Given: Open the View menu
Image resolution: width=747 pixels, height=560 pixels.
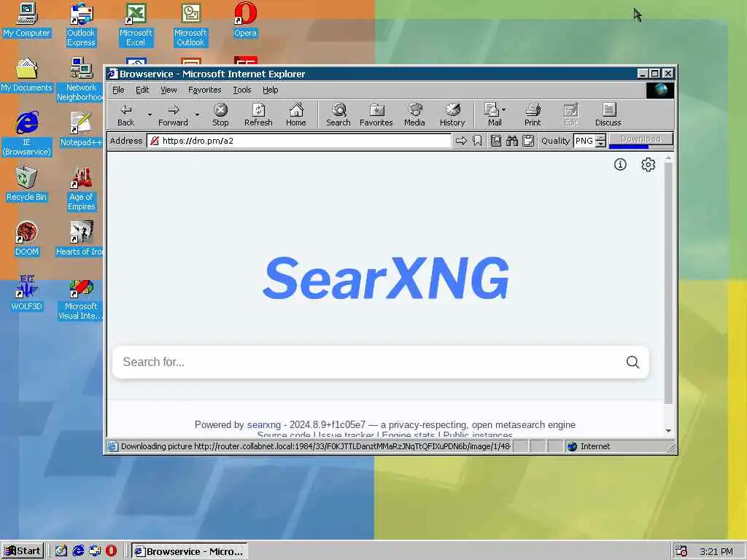Looking at the screenshot, I should point(169,90).
